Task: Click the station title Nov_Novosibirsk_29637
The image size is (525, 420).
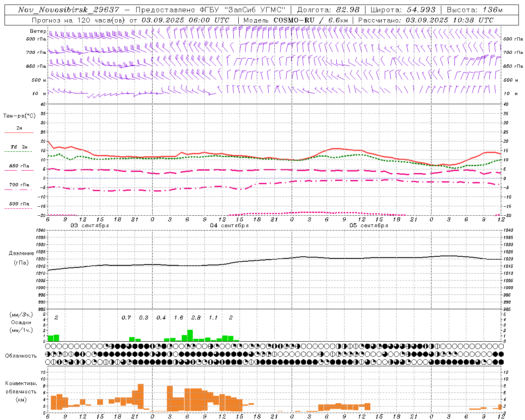Action: (x=69, y=10)
